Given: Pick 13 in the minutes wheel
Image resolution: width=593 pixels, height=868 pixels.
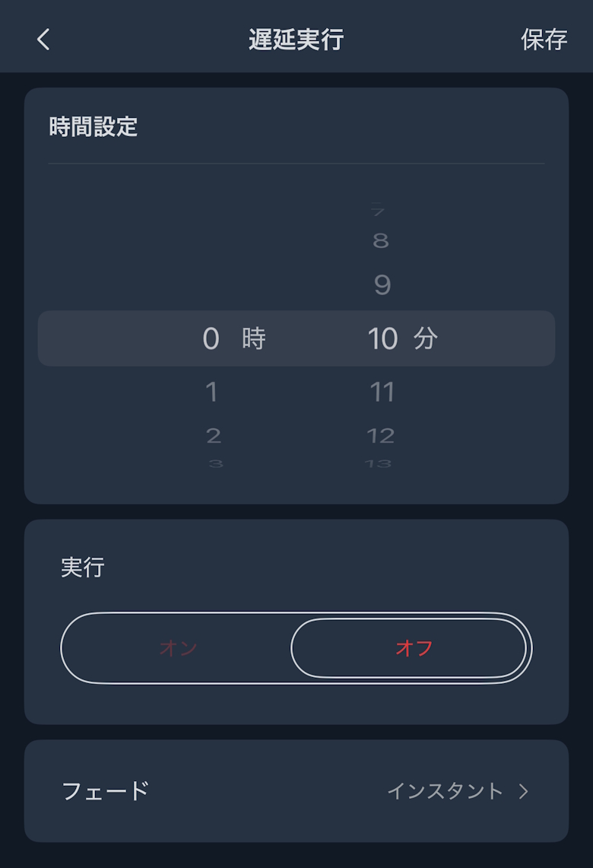Looking at the screenshot, I should (379, 463).
